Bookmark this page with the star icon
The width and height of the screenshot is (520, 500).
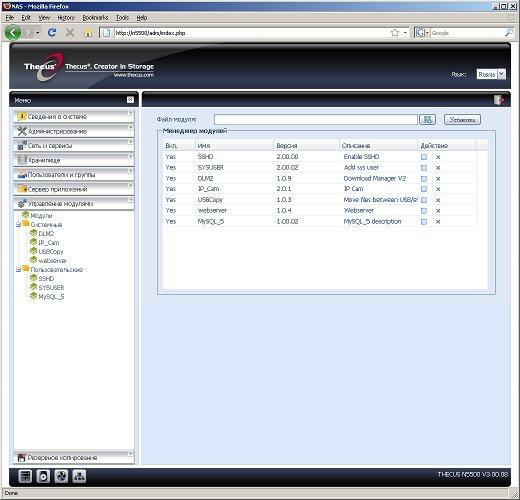[395, 33]
